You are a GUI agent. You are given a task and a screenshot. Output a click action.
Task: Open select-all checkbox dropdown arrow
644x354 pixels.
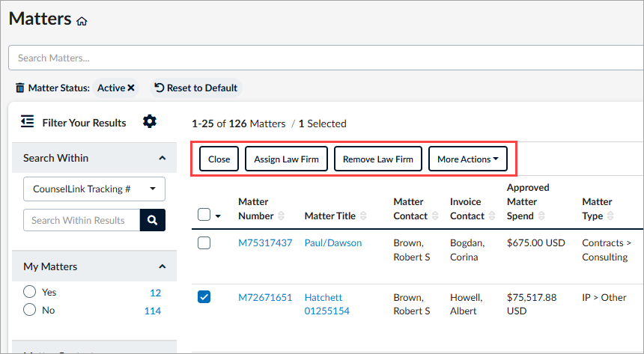pyautogui.click(x=218, y=216)
